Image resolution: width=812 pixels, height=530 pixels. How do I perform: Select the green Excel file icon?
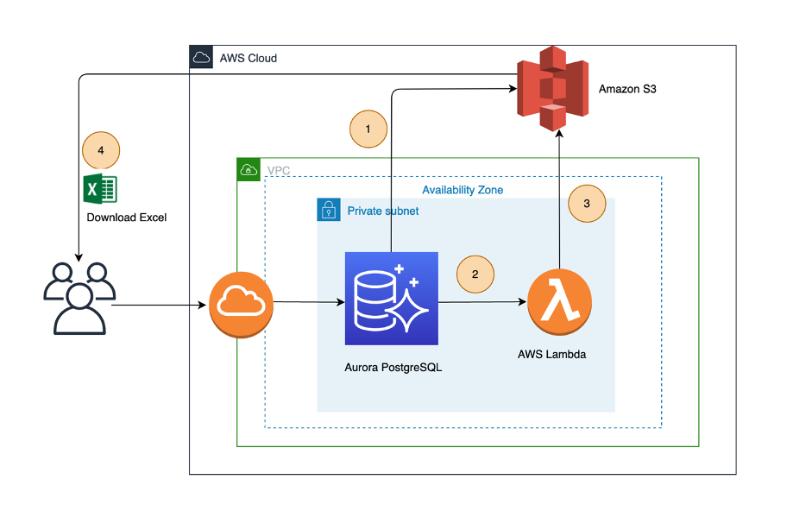click(100, 189)
